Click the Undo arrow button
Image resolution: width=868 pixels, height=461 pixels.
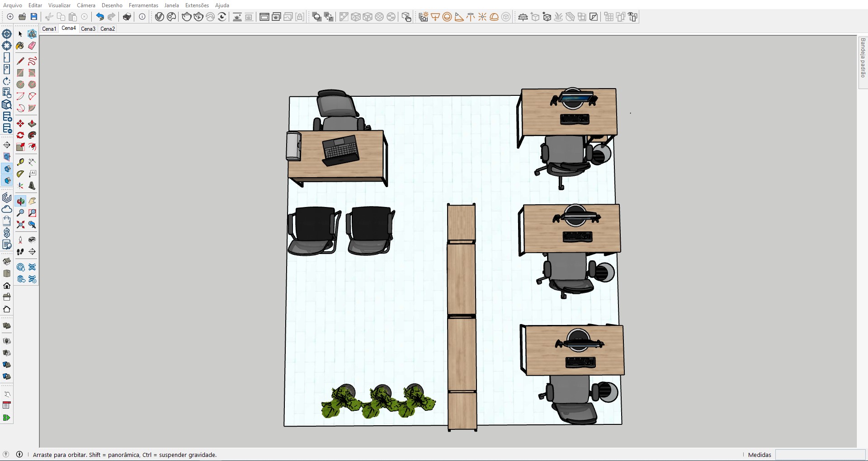pos(100,17)
